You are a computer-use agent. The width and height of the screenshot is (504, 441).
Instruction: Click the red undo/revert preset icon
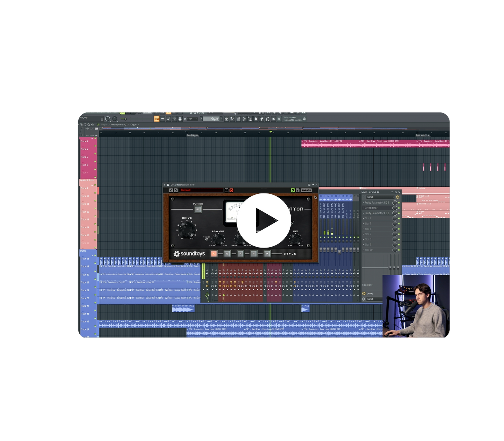click(x=231, y=190)
